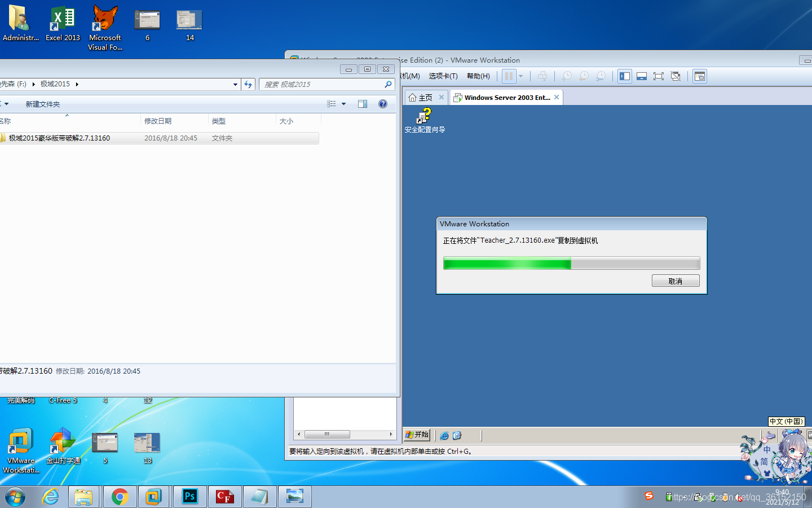812x508 pixels.
Task: Click Send Ctrl+Alt+Del icon in VMware toolbar
Action: 542,76
